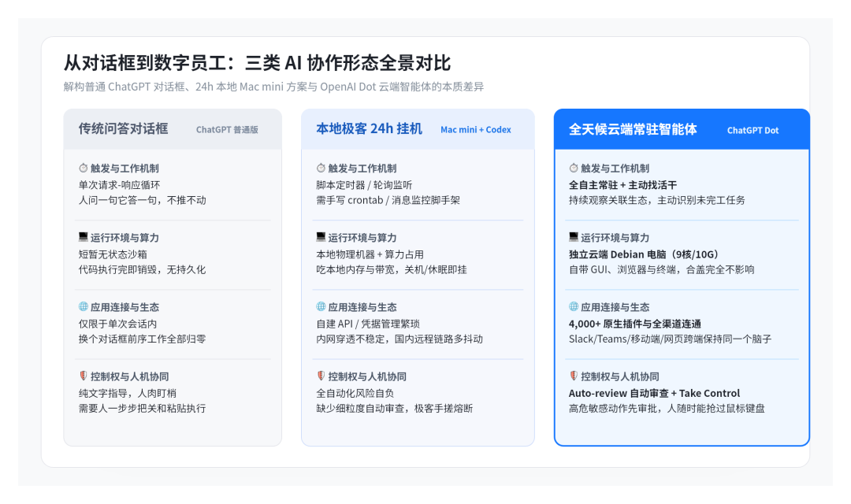Click 人问一句它答一句，不推不动 line

click(142, 200)
